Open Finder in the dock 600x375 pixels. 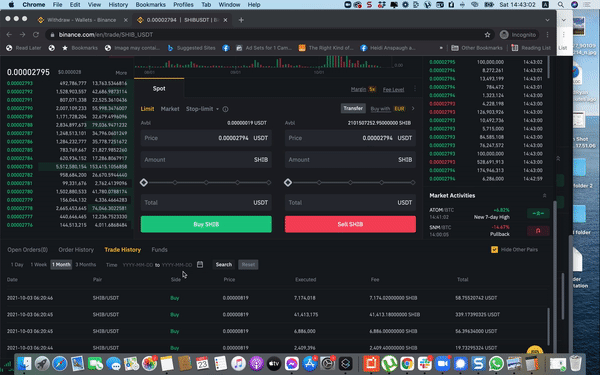24,363
